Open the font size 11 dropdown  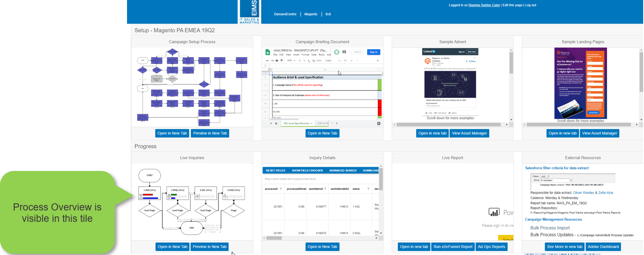(x=348, y=60)
